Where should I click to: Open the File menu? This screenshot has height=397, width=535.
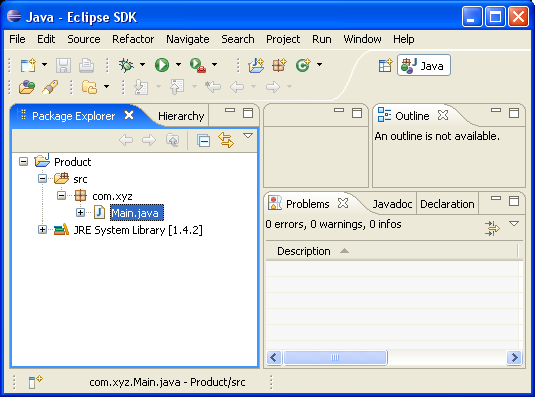coord(17,39)
